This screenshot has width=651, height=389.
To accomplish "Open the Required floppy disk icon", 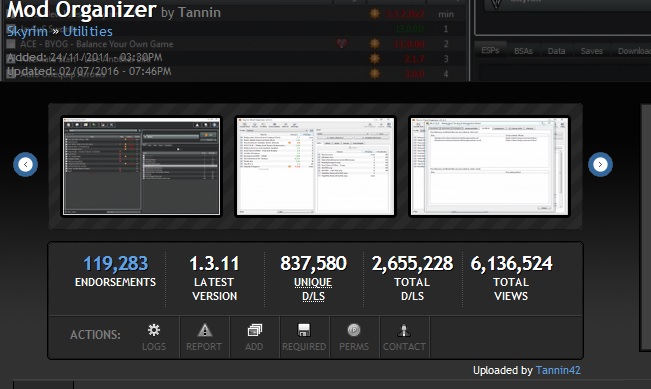I will (304, 330).
